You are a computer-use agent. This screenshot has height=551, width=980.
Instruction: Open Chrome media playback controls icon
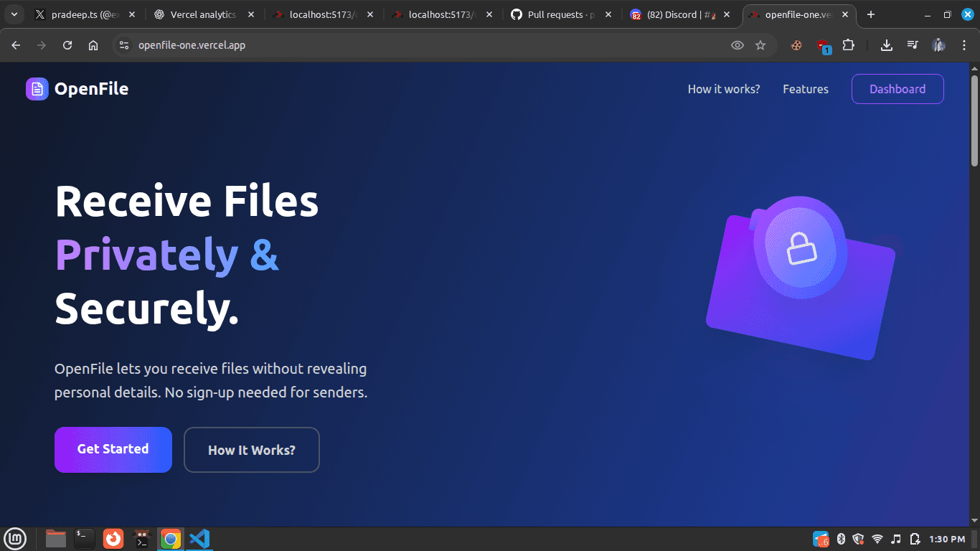tap(912, 44)
